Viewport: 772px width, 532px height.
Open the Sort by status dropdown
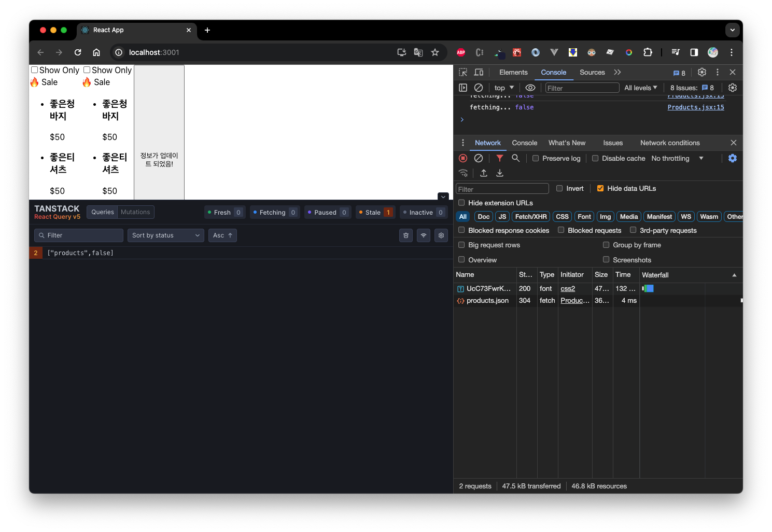pos(166,235)
